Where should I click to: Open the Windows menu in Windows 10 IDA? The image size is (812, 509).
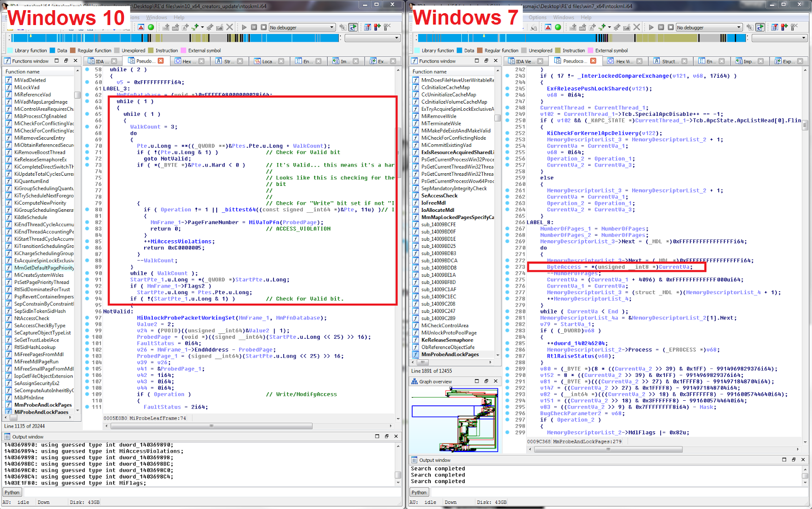pos(156,17)
